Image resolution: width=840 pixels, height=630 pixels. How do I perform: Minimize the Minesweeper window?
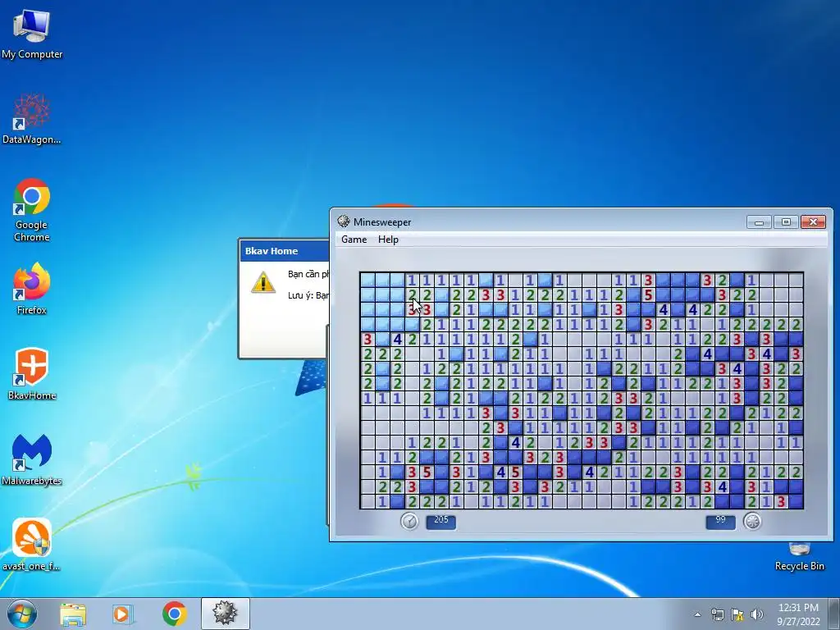(759, 221)
